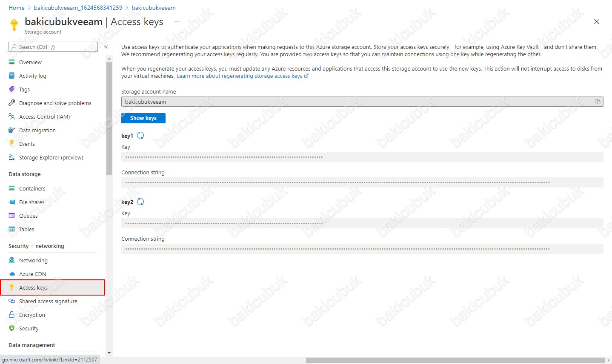Viewport: 612px width, 364px height.
Task: Open bakicubukveeam breadcrumb link
Action: pyautogui.click(x=154, y=8)
